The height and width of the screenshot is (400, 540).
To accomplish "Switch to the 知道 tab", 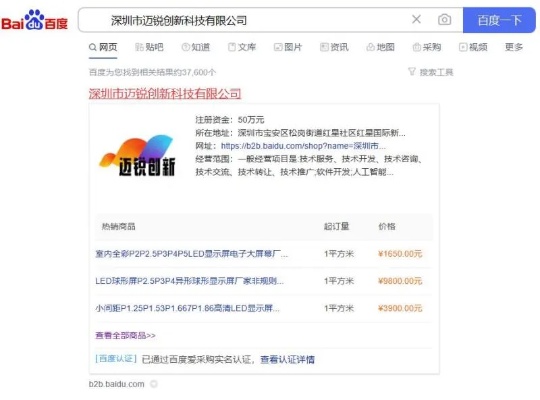I will (196, 47).
